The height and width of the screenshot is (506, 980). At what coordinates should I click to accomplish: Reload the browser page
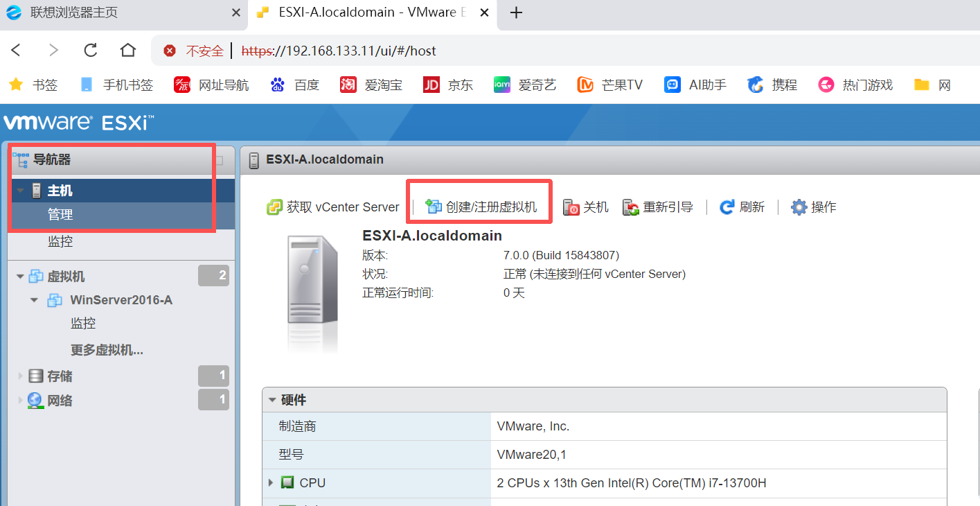(x=90, y=50)
